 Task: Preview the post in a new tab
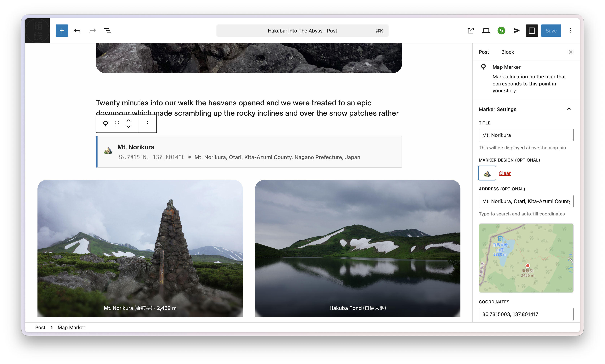470,30
